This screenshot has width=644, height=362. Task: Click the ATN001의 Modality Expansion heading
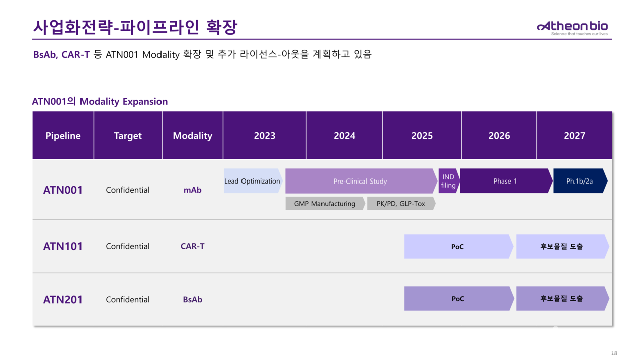tap(99, 101)
